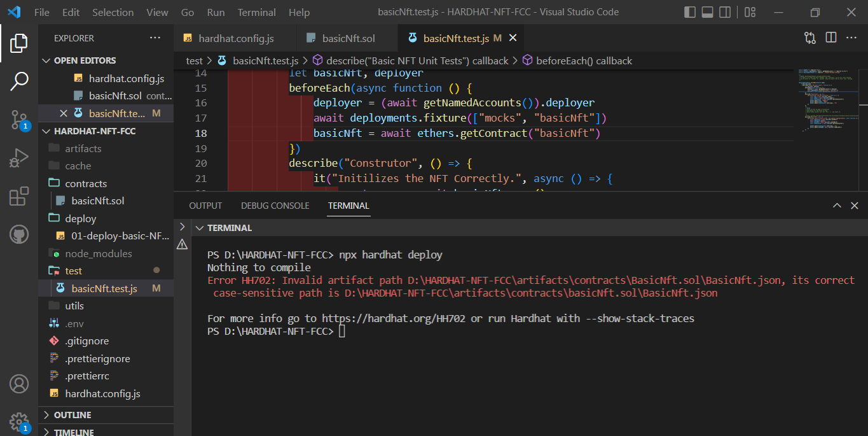Open the Help menu
Image resolution: width=868 pixels, height=436 pixels.
tap(299, 12)
